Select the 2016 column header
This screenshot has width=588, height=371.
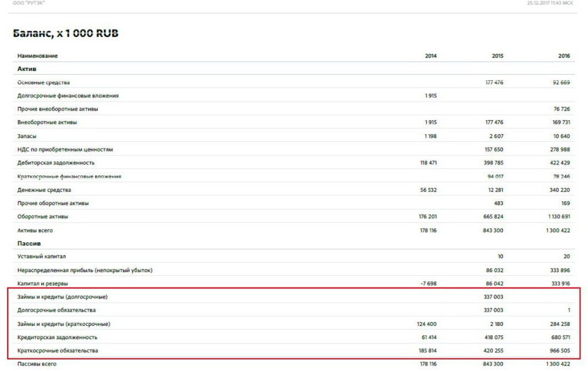point(564,56)
